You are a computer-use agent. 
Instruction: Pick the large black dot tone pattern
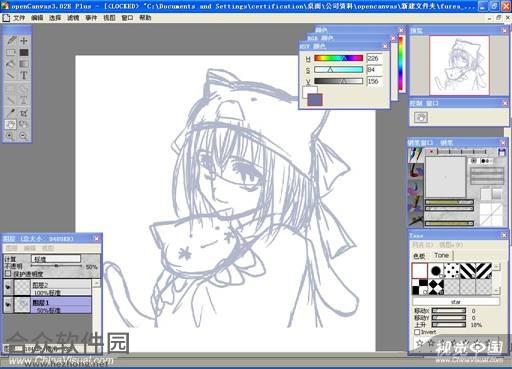[x=435, y=271]
